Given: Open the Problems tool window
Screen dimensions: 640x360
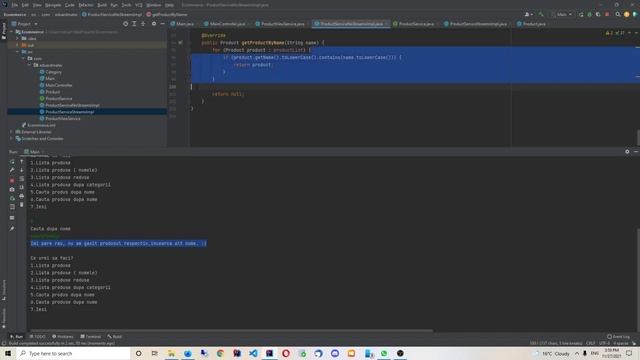Looking at the screenshot, I should 63,337.
